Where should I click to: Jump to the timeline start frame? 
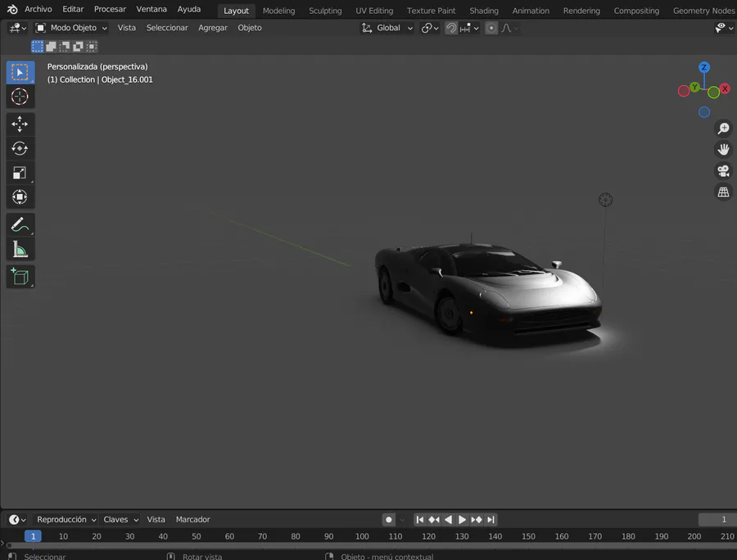[x=420, y=520]
